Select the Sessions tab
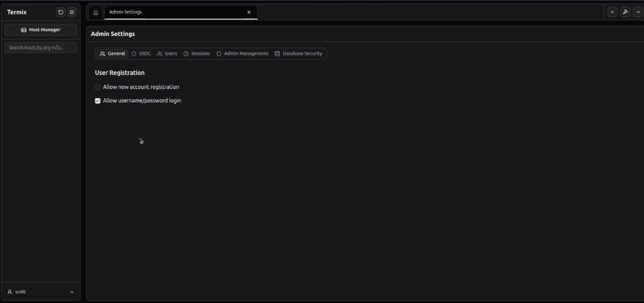Viewport: 644px width, 303px height. point(197,54)
